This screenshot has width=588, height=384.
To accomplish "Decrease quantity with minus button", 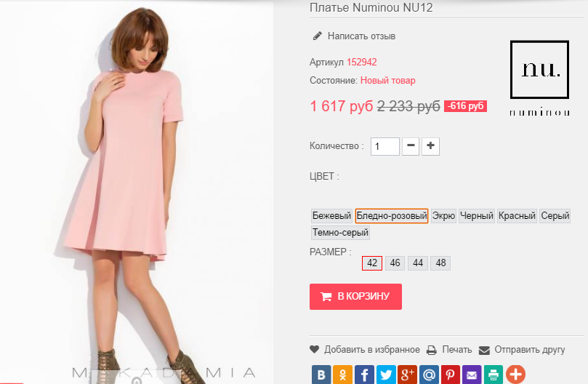I will tap(411, 146).
